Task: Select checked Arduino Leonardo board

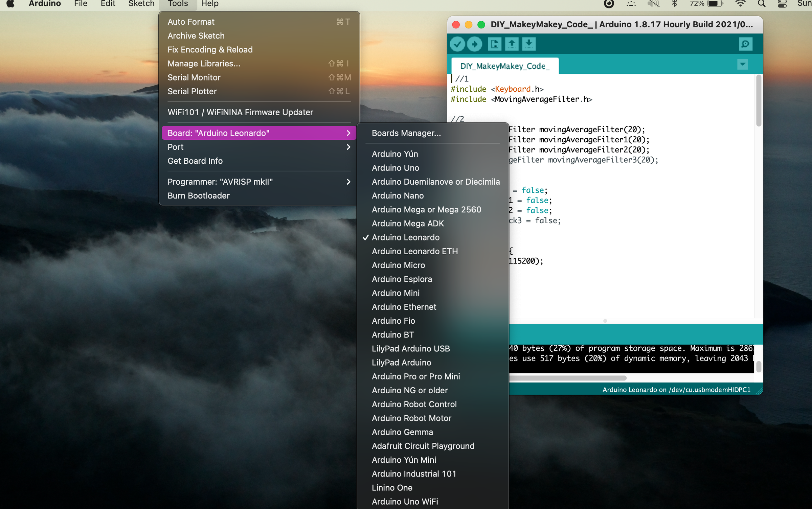Action: tap(405, 237)
